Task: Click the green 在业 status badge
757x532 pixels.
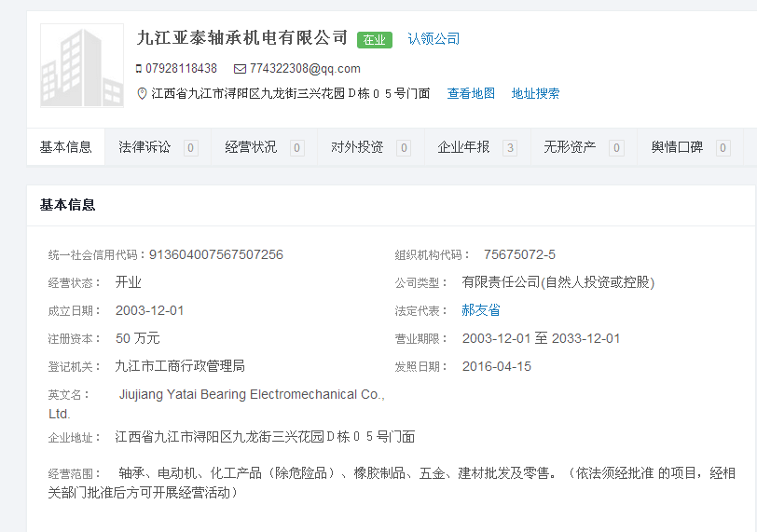Action: 374,39
